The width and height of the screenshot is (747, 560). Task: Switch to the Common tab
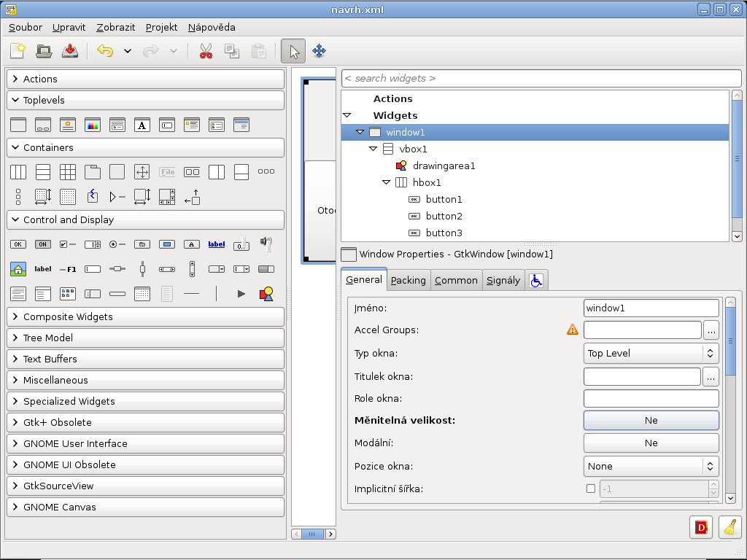coord(456,280)
